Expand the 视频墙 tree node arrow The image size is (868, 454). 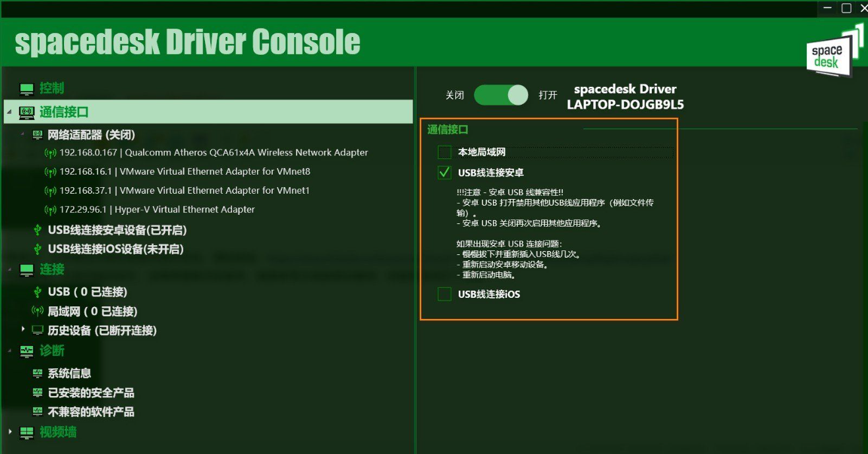pos(9,432)
